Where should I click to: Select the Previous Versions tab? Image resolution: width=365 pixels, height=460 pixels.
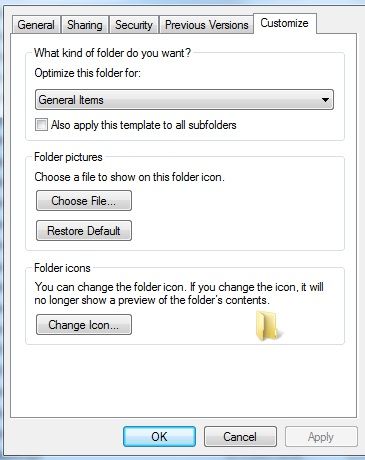click(207, 25)
